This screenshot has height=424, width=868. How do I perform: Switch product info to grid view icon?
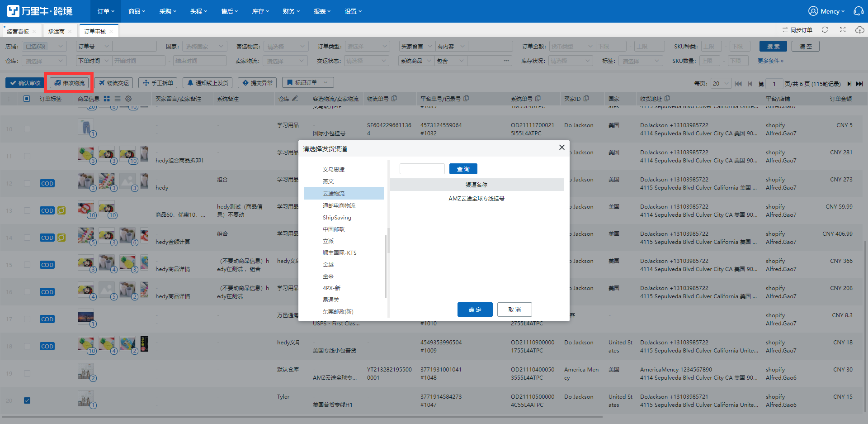click(107, 99)
